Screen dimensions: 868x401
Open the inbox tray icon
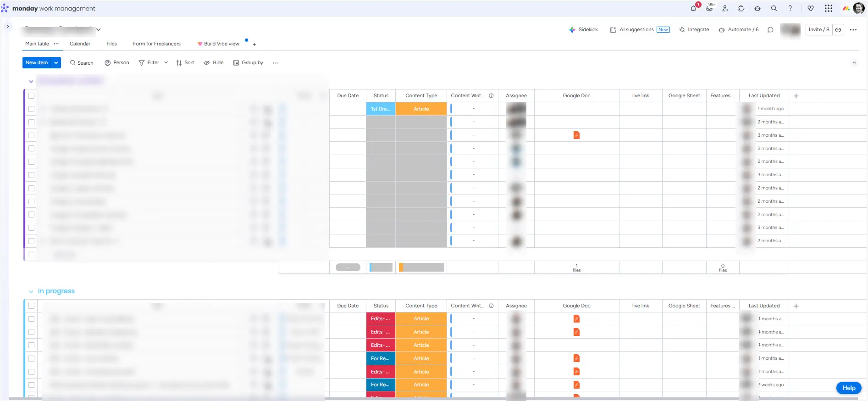(x=709, y=8)
